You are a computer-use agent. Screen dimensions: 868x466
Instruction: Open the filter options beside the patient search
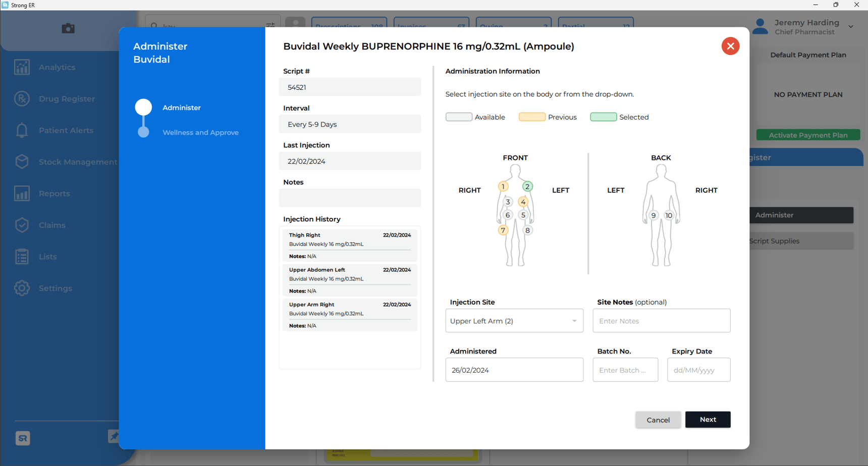[x=270, y=23]
